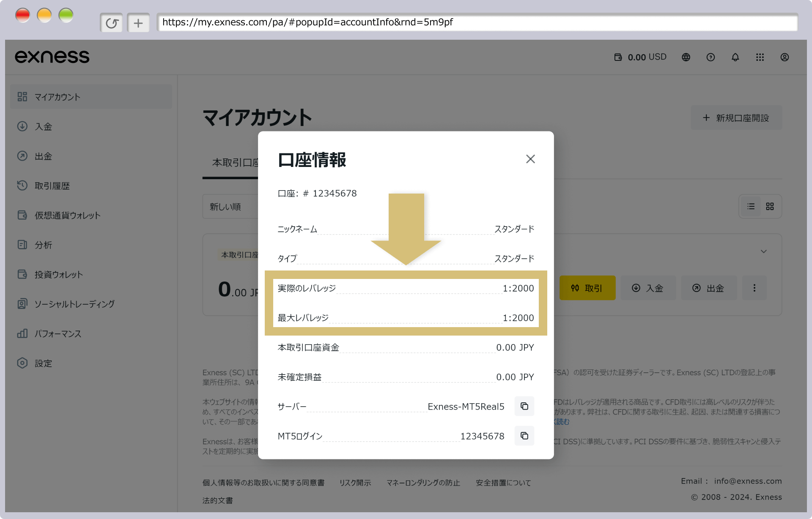Click the 実際のレバレッジ value 1:2000
812x519 pixels.
point(518,288)
